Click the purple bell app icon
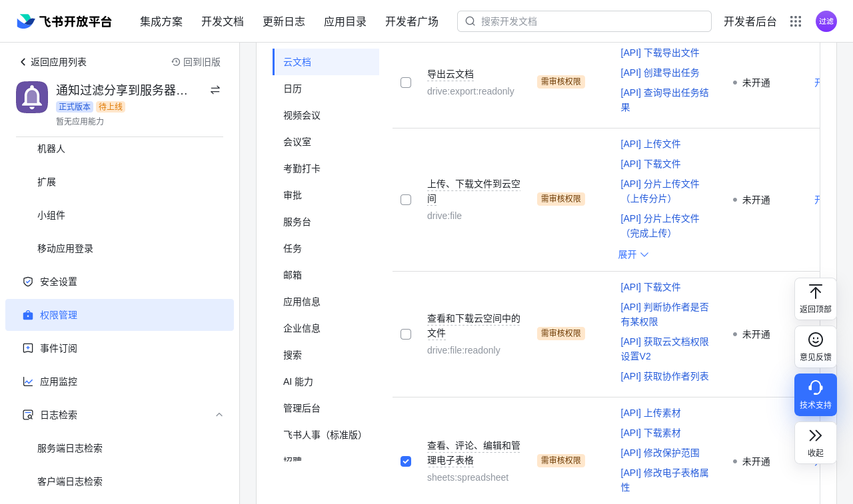Image resolution: width=853 pixels, height=504 pixels. (x=32, y=97)
